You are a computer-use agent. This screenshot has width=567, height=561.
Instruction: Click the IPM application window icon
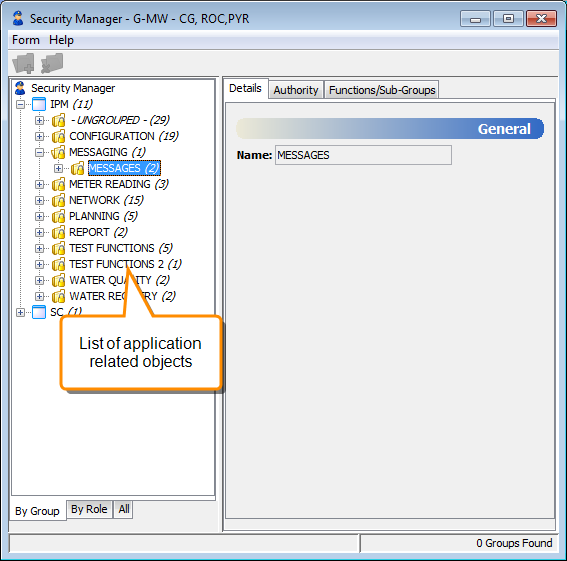point(39,104)
